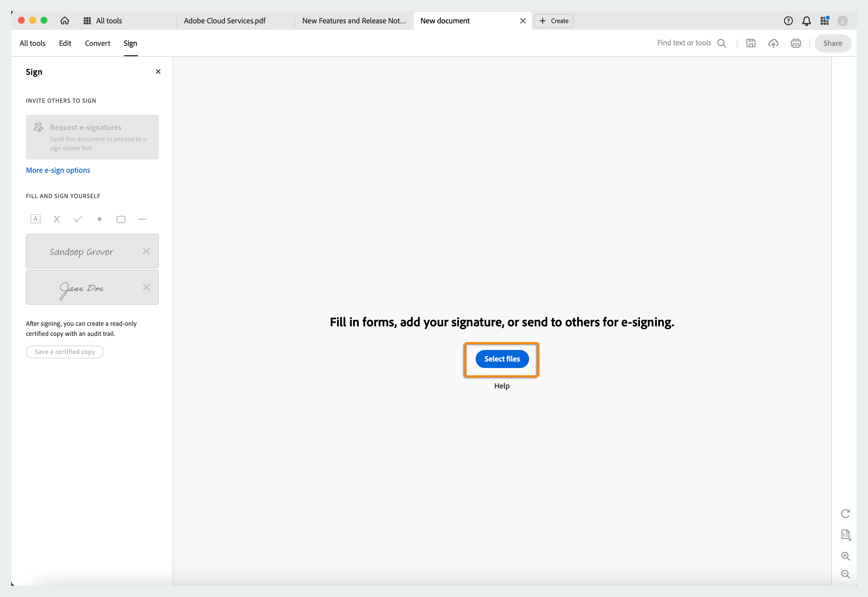Open the Edit menu

(x=65, y=43)
